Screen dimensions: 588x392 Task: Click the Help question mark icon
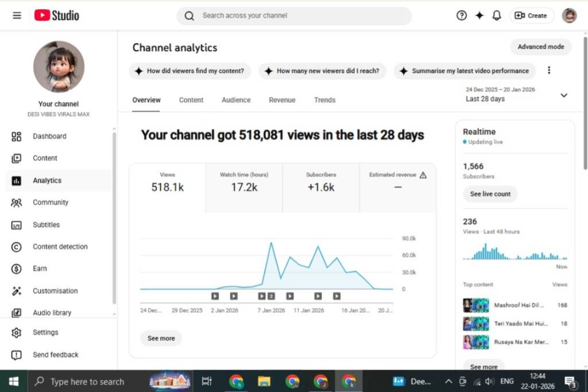click(x=462, y=15)
